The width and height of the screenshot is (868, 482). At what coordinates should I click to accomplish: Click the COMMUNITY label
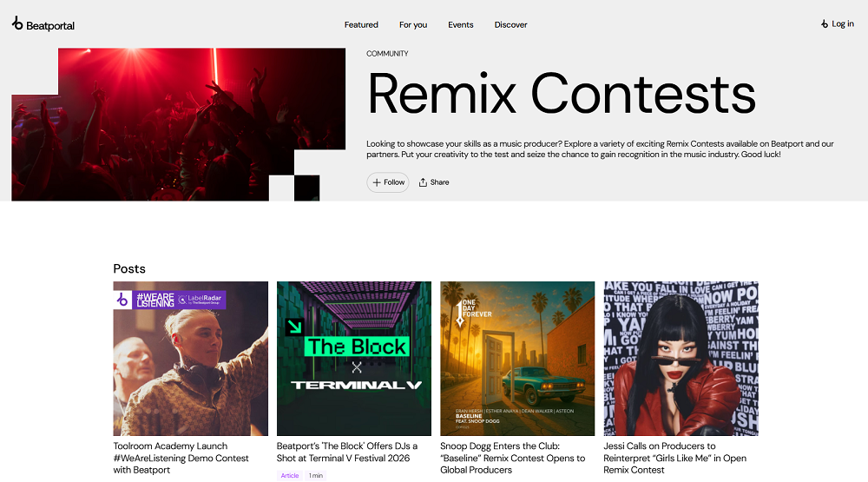(387, 54)
